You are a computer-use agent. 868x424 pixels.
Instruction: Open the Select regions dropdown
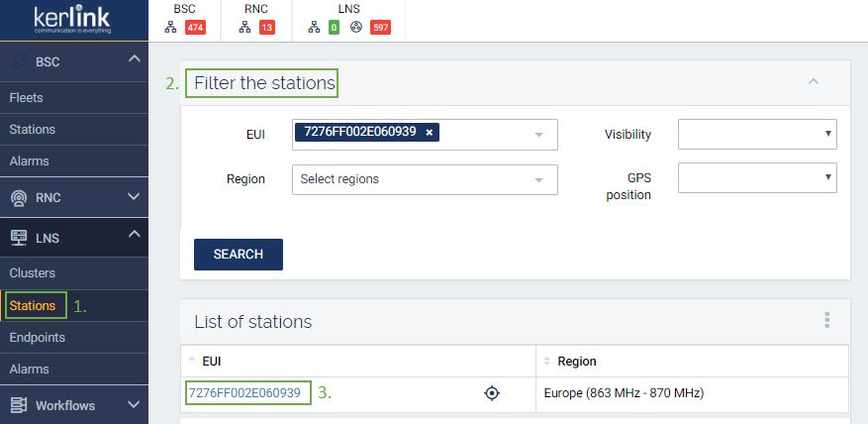[x=425, y=179]
